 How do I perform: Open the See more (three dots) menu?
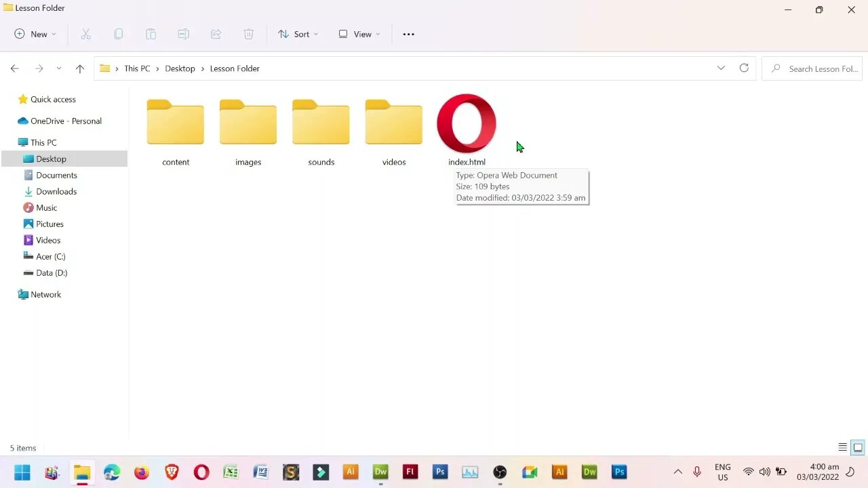[408, 34]
